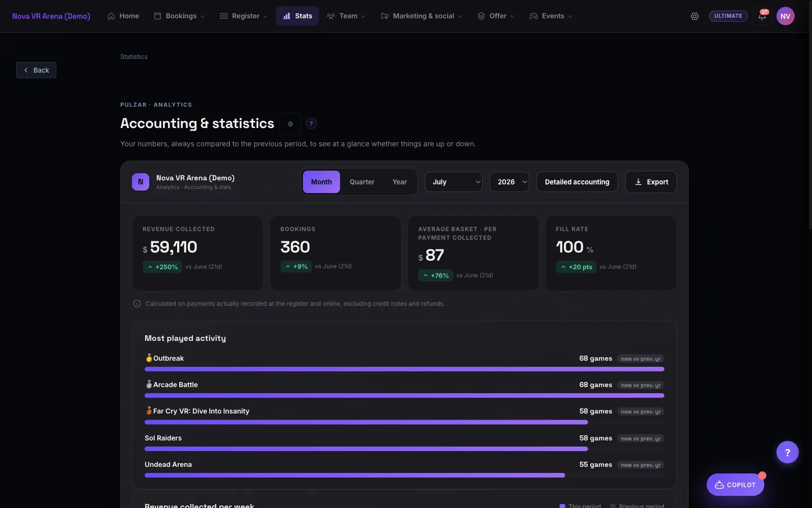The image size is (812, 508).
Task: Expand the Events menu chevron
Action: (x=570, y=17)
